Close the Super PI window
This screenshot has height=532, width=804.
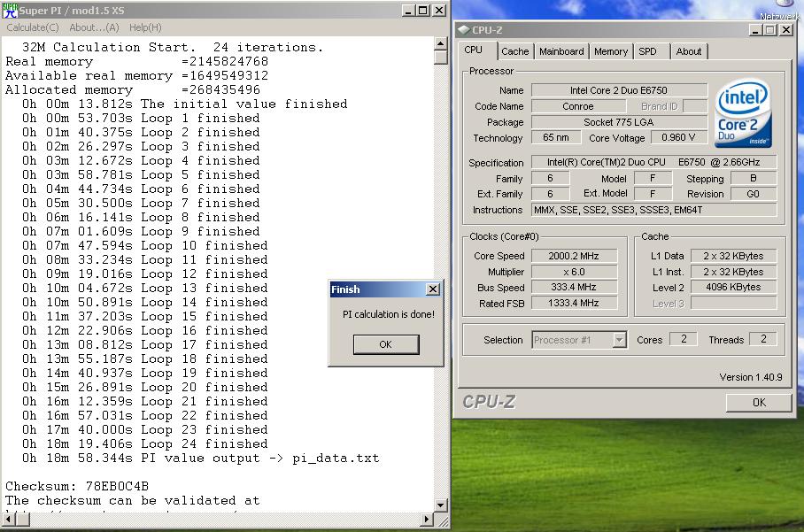(x=439, y=11)
